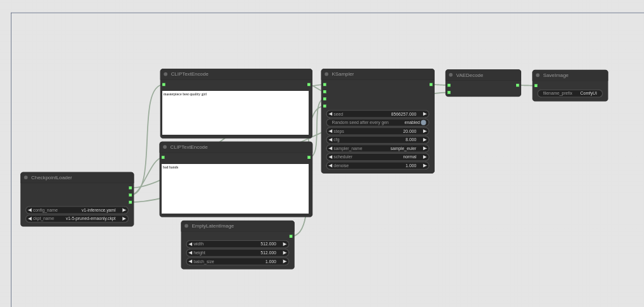The height and width of the screenshot is (307, 644).
Task: Click the KSampler output slot
Action: pyautogui.click(x=431, y=85)
